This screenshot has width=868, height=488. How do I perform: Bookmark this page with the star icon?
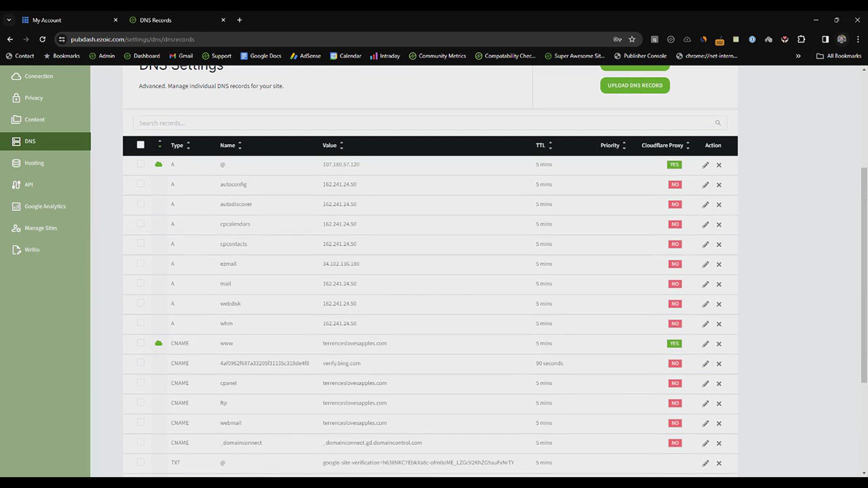point(632,39)
